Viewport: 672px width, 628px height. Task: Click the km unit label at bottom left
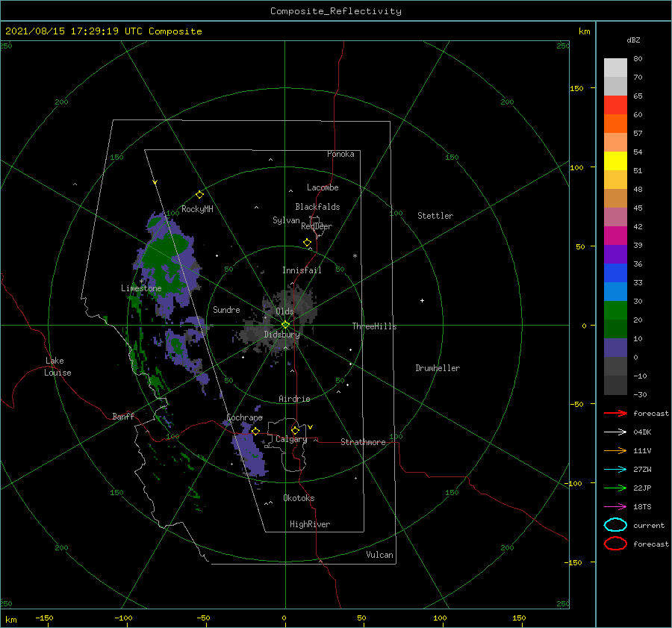(x=11, y=620)
